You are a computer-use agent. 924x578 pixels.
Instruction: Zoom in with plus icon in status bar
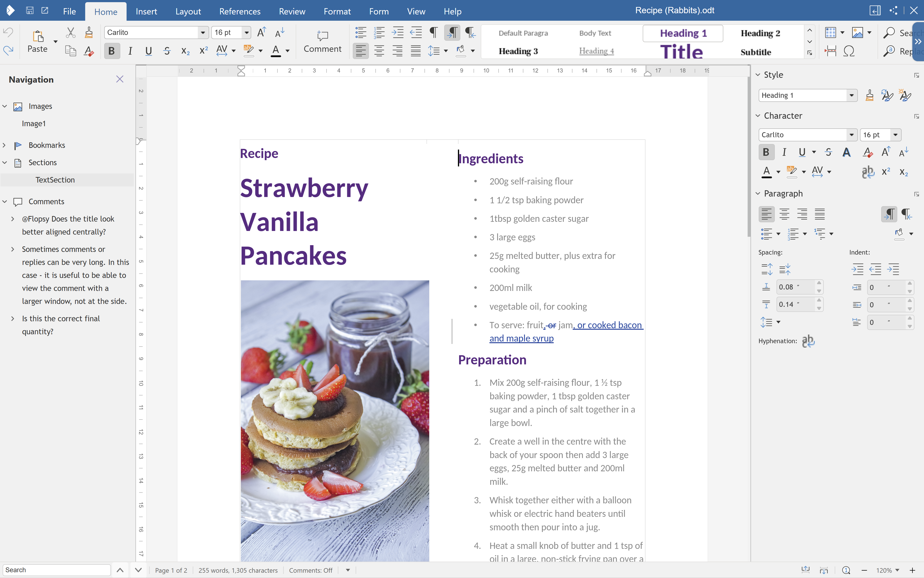click(x=912, y=570)
